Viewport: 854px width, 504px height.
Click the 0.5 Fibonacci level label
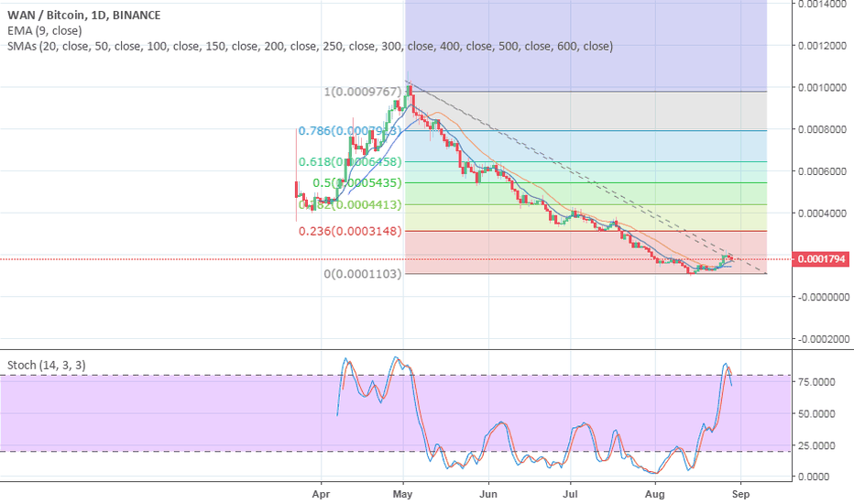pos(356,182)
